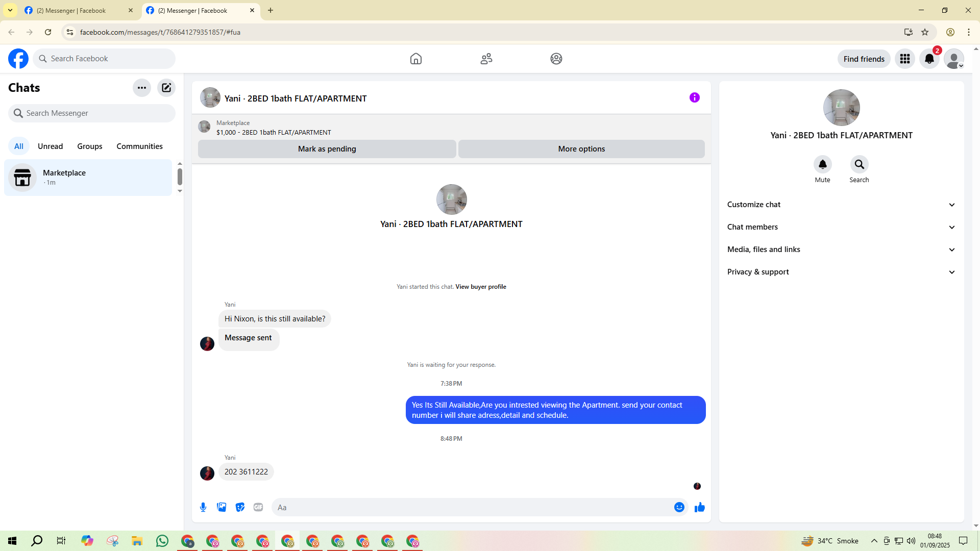Record a voice clip with microphone icon

click(203, 507)
